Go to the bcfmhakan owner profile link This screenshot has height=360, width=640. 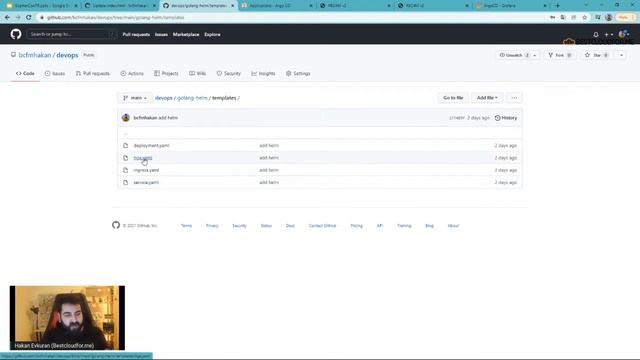coord(35,55)
